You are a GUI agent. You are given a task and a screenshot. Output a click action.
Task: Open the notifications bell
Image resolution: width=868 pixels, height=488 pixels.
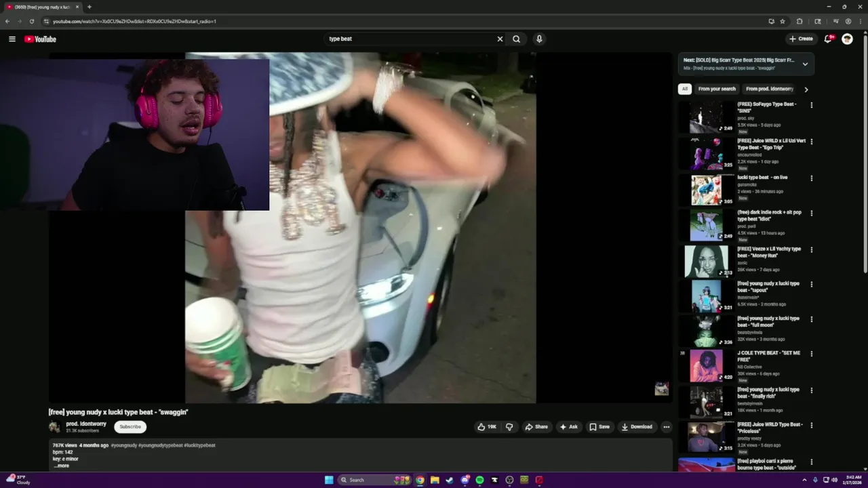pos(827,39)
